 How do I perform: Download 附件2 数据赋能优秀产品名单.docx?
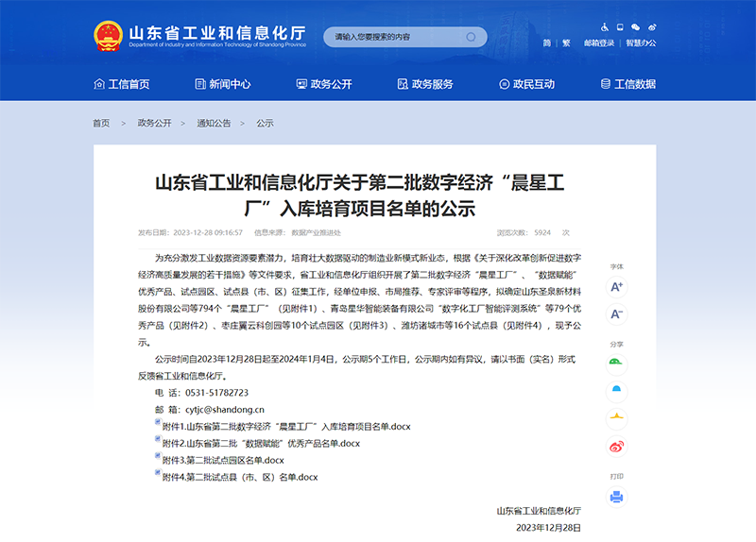(262, 444)
